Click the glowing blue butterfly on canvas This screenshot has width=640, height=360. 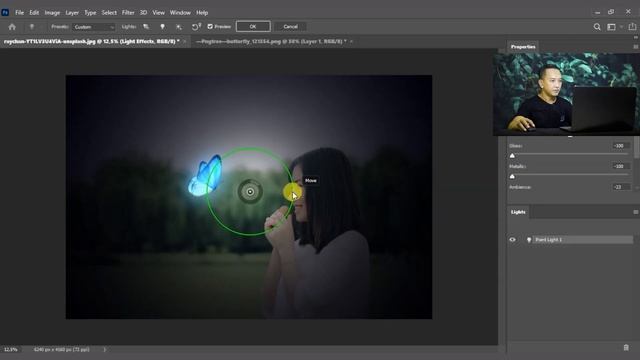click(205, 175)
